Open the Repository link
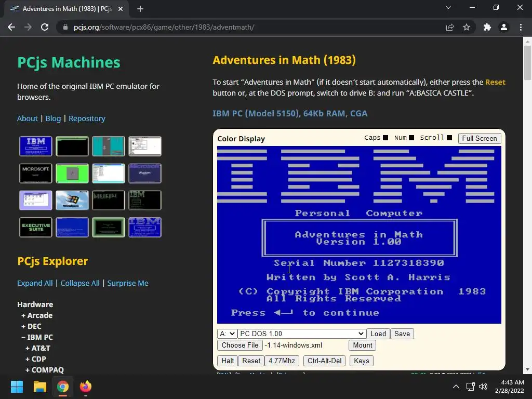This screenshot has width=532, height=399. pos(87,118)
